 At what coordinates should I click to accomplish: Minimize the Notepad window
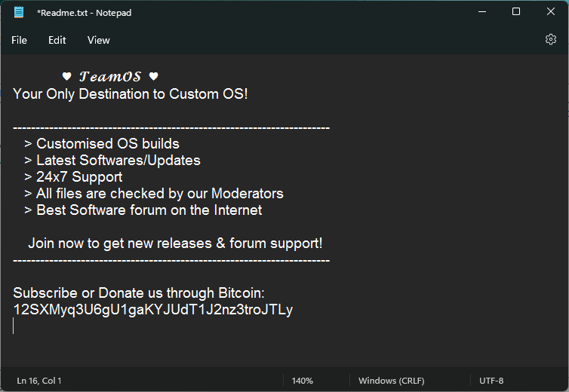(482, 11)
